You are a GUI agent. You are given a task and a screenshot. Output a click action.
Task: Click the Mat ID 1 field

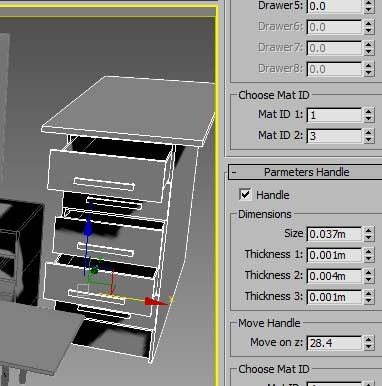click(x=334, y=115)
